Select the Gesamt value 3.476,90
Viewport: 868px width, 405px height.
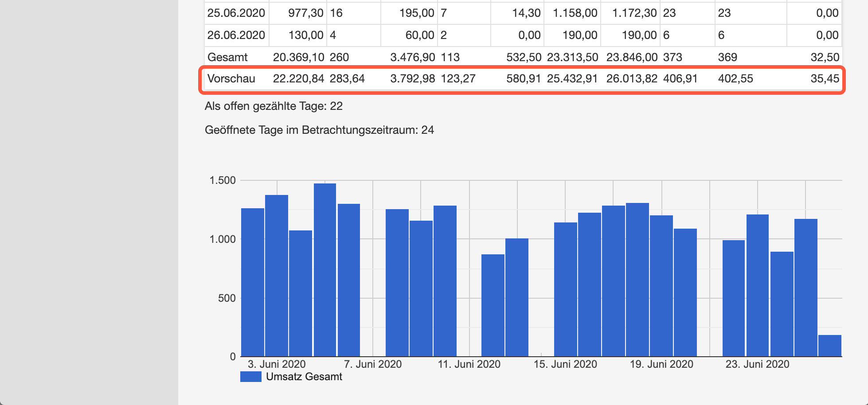[x=412, y=57]
